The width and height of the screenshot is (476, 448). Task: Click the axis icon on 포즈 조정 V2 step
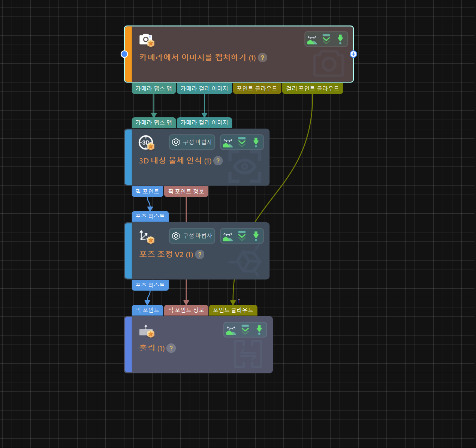147,237
